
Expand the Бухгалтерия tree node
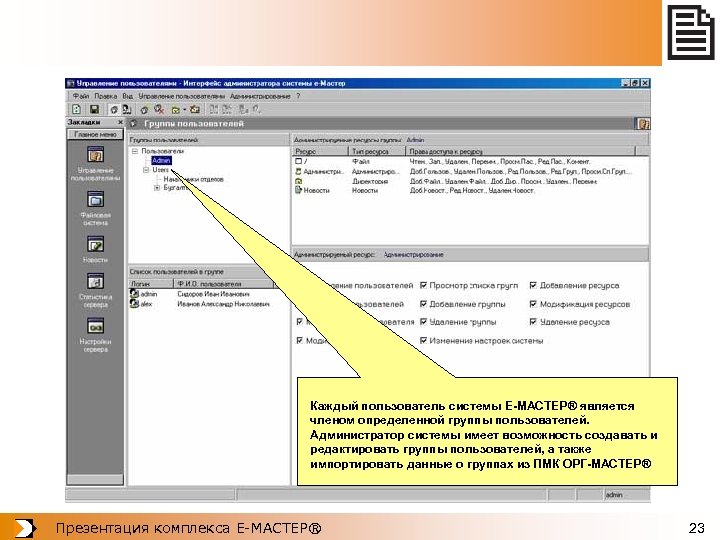click(157, 188)
